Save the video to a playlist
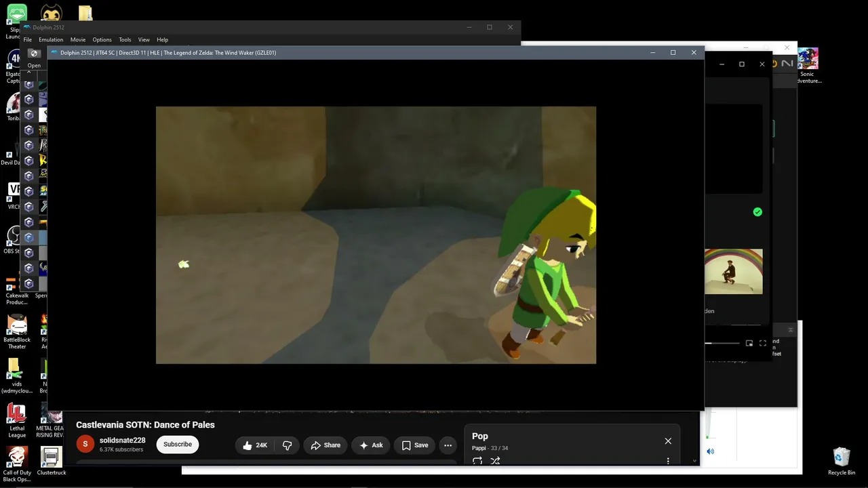The height and width of the screenshot is (488, 868). tap(414, 445)
